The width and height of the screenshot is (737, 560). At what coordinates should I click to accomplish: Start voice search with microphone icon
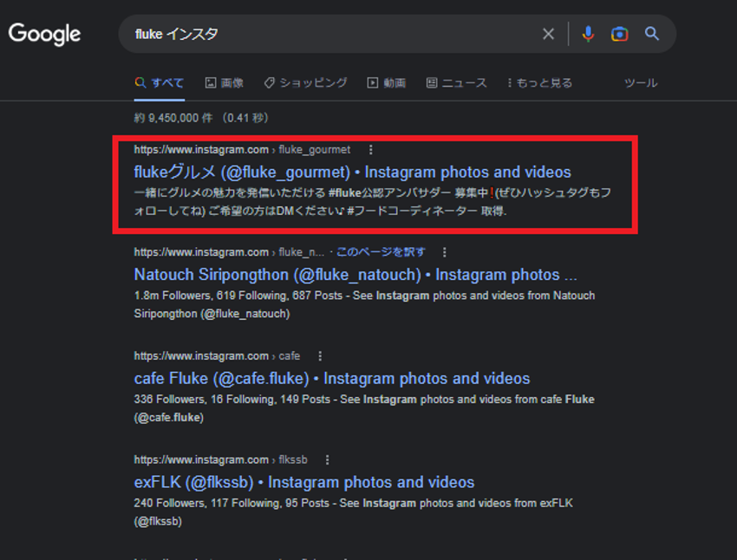point(589,34)
